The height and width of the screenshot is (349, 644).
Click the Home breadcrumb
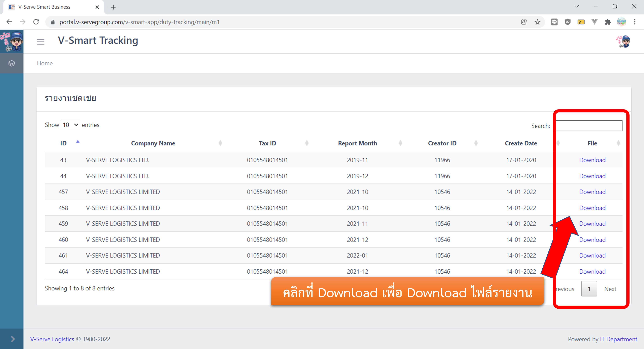click(45, 63)
